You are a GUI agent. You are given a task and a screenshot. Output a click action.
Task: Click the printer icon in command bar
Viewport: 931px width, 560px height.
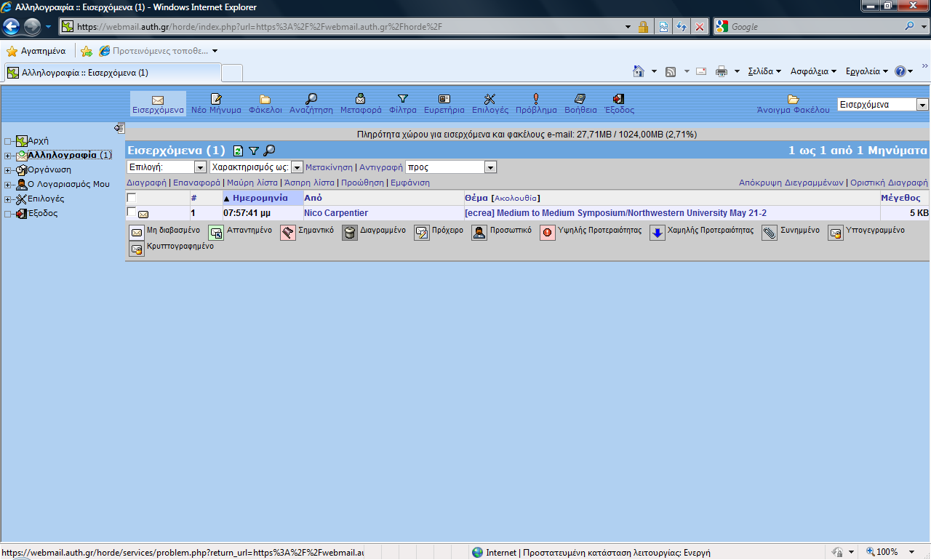coord(722,71)
